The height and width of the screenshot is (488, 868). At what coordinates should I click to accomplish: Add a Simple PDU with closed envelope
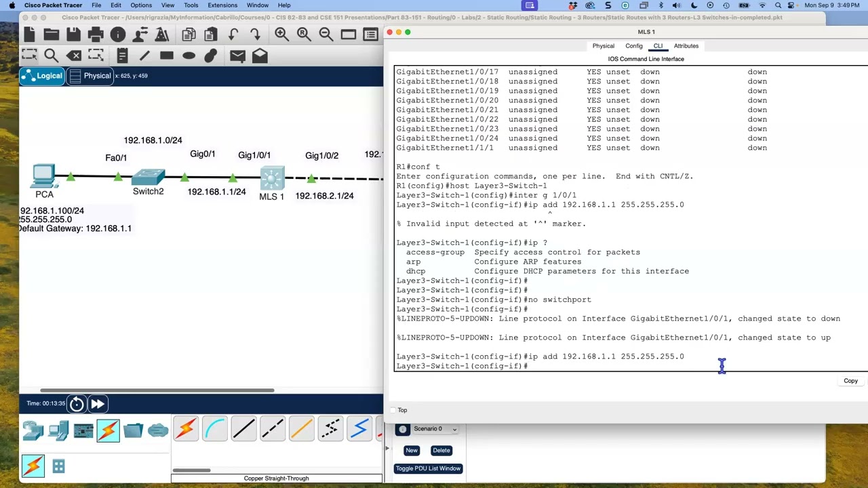237,56
